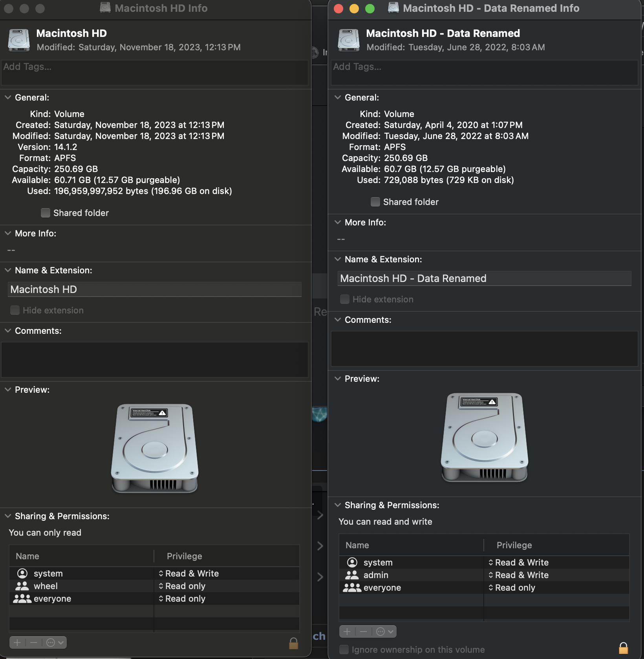Collapse Preview section in Data Renamed window
The width and height of the screenshot is (644, 659).
338,379
